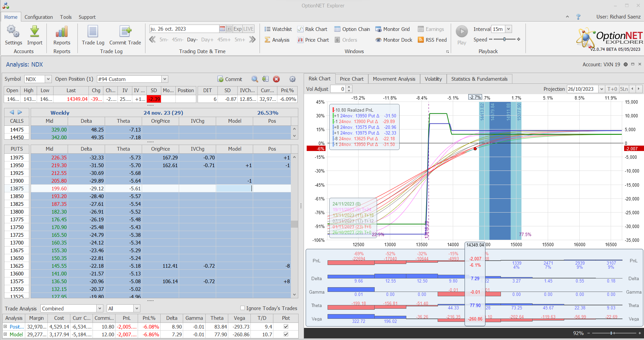The image size is (644, 340).
Task: Switch to the Volatility tab
Action: pyautogui.click(x=433, y=79)
